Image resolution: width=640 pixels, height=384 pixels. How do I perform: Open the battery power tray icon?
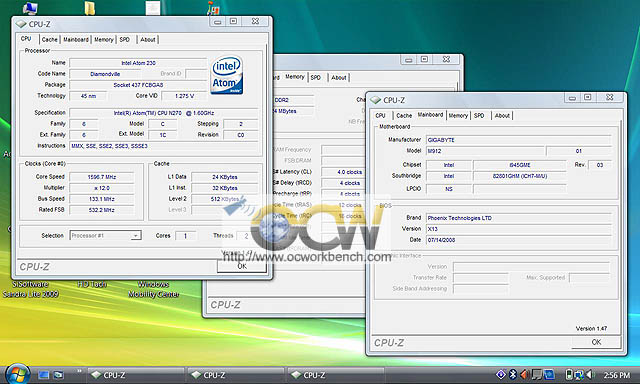(569, 374)
